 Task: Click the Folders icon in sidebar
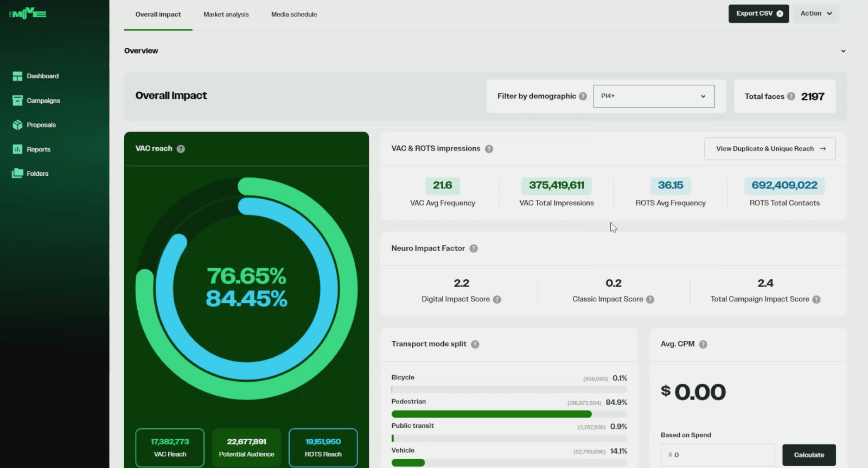[x=17, y=174]
